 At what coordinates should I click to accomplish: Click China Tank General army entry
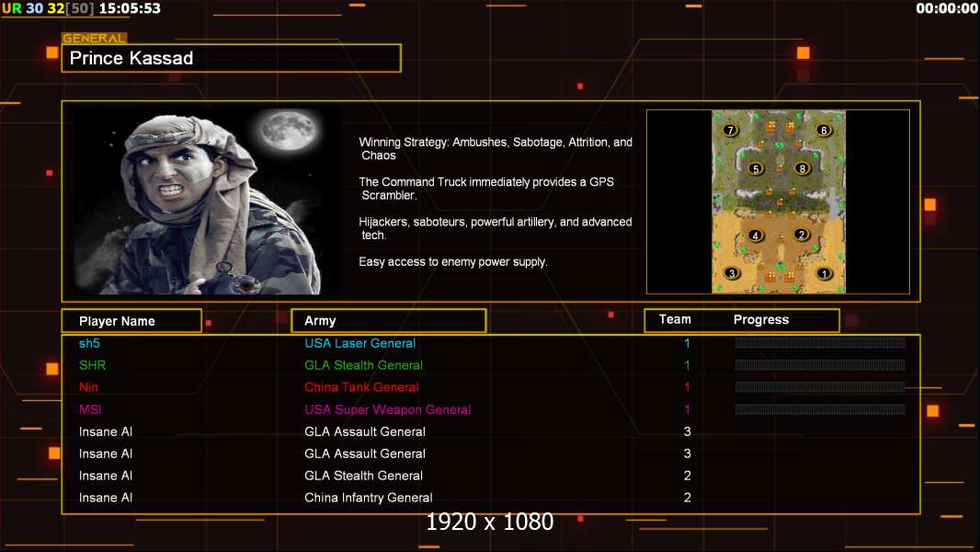point(362,387)
